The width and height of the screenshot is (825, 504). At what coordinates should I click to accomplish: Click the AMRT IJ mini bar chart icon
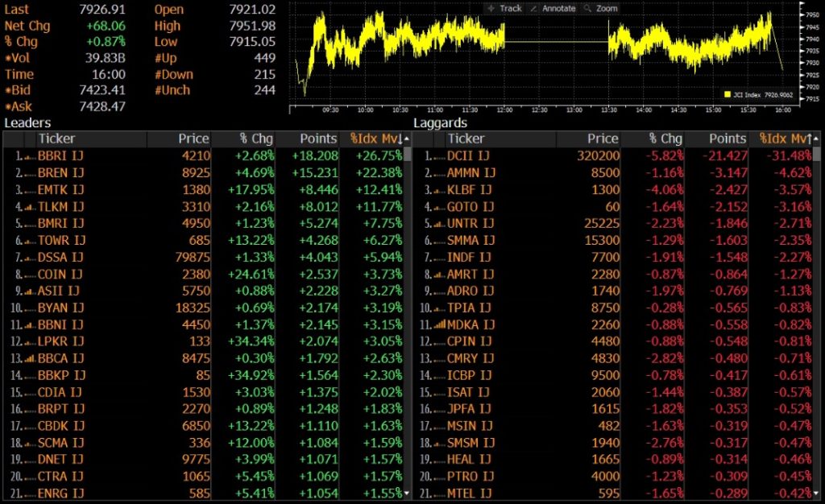click(x=439, y=275)
